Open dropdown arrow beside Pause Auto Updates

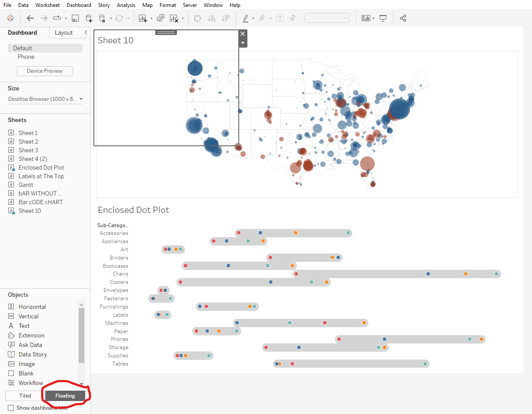111,19
